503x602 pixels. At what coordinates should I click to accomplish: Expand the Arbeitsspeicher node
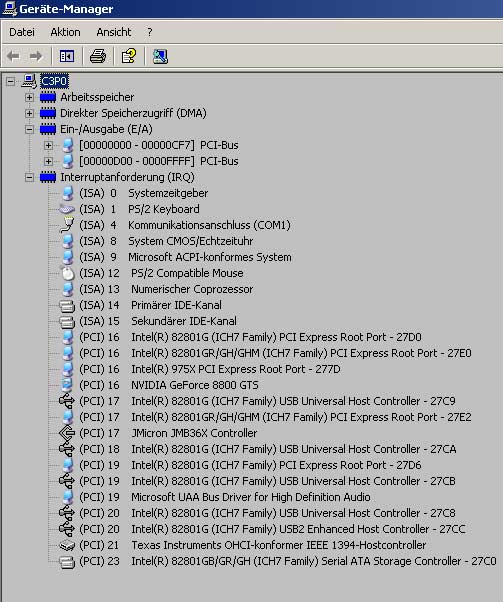(x=29, y=98)
